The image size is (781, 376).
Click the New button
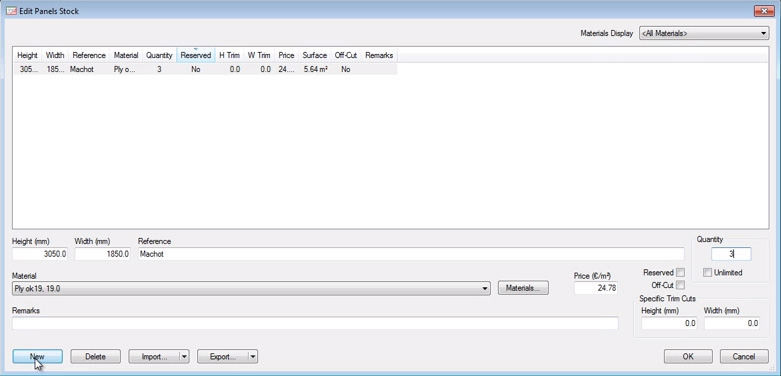pos(37,357)
